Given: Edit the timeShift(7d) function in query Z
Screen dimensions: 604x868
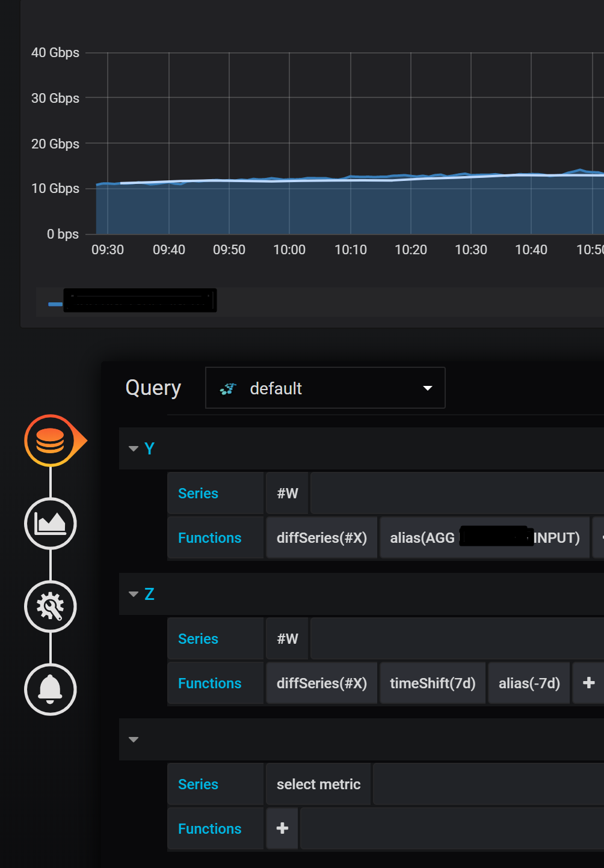Looking at the screenshot, I should click(x=432, y=683).
